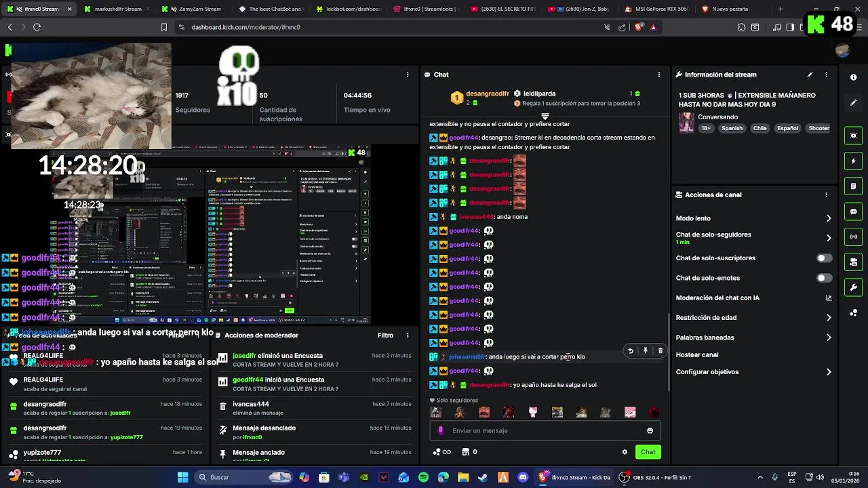Switch to markushdlfr Stream tab

(117, 9)
